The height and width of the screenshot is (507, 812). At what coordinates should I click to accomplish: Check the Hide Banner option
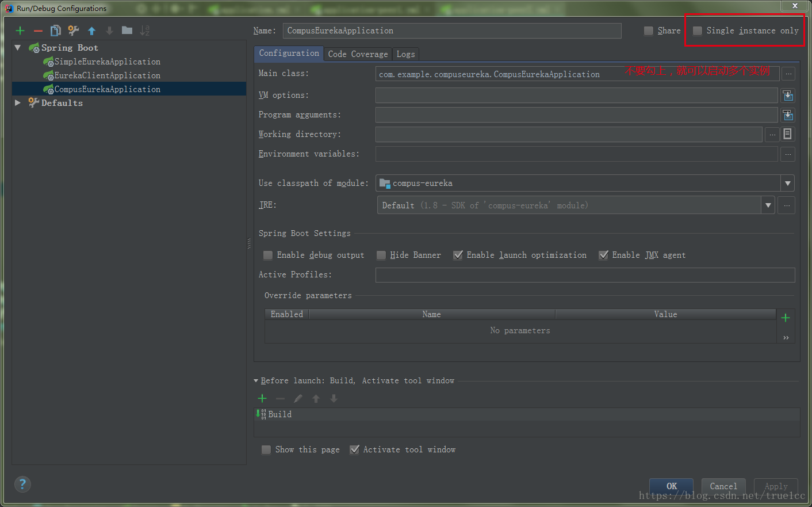pyautogui.click(x=381, y=255)
